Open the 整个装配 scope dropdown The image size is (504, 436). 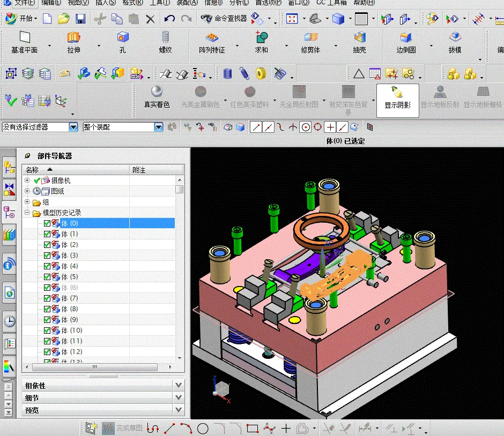click(x=159, y=127)
